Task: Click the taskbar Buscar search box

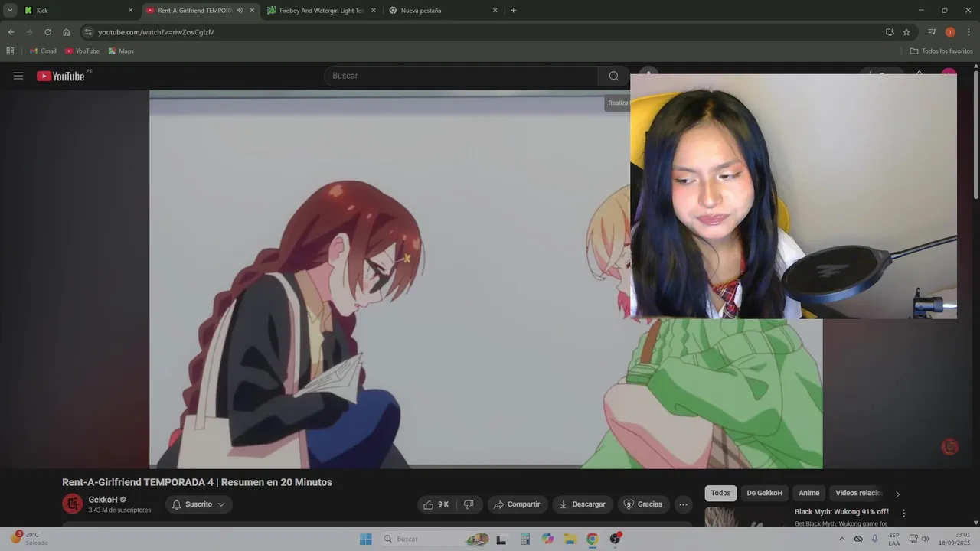Action: pyautogui.click(x=435, y=539)
